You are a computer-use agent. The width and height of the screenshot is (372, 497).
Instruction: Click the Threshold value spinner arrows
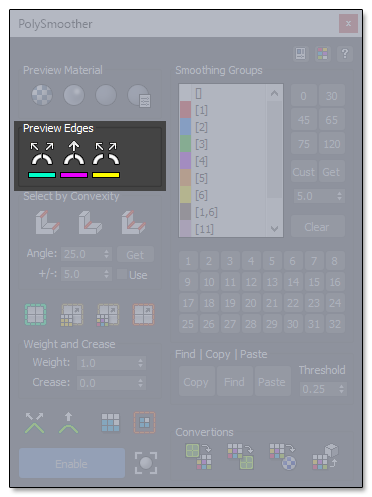[x=341, y=389]
